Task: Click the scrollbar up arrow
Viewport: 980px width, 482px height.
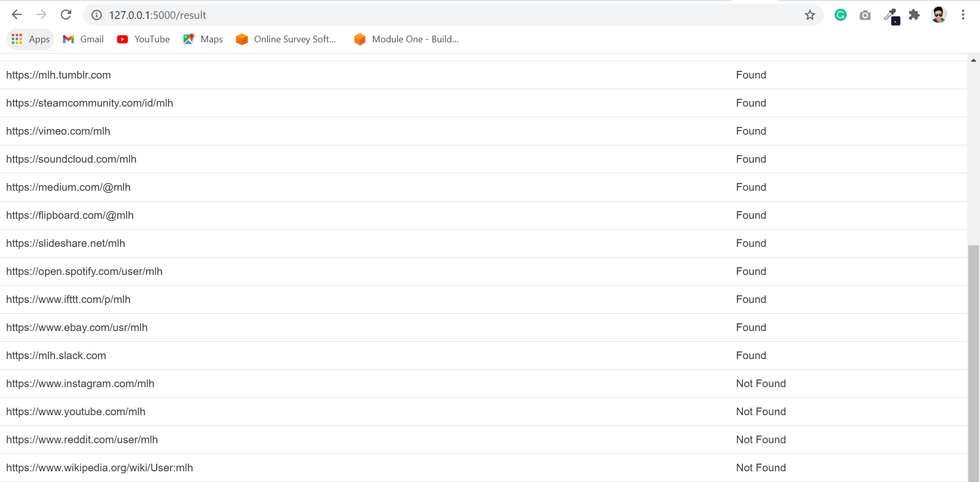Action: (x=973, y=60)
